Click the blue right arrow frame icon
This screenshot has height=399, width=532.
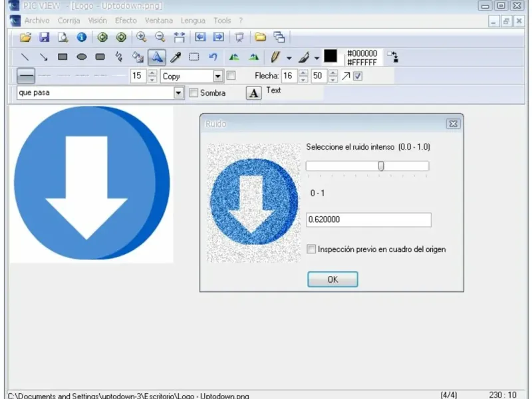[x=219, y=37]
